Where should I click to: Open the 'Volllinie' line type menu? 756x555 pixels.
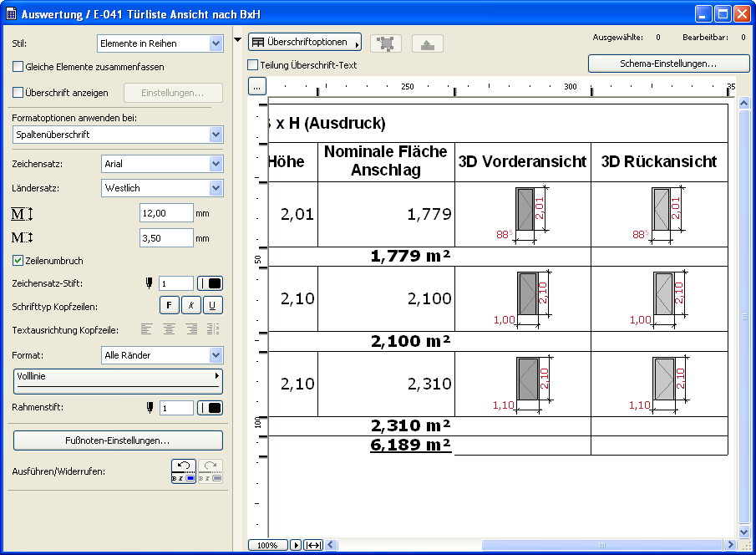click(118, 380)
